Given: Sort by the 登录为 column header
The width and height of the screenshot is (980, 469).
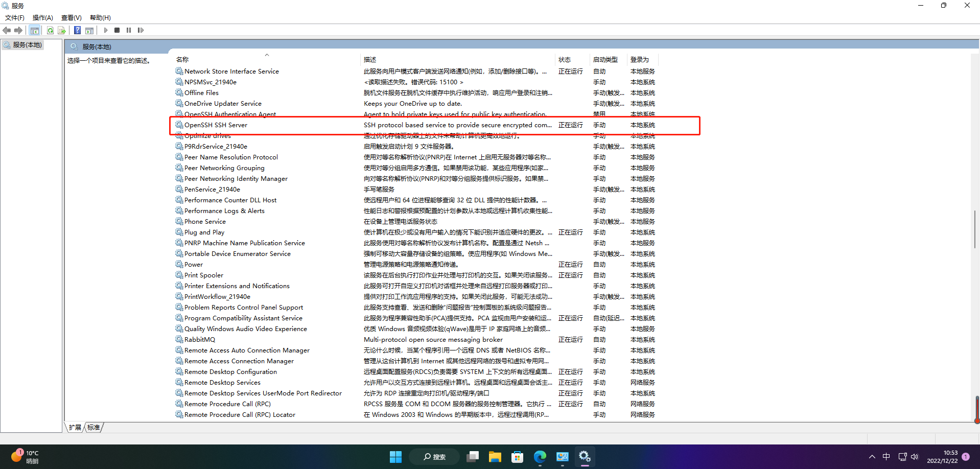Looking at the screenshot, I should tap(640, 59).
